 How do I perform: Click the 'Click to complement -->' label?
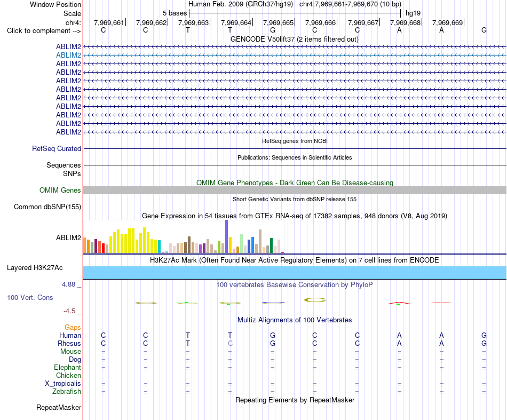click(44, 31)
